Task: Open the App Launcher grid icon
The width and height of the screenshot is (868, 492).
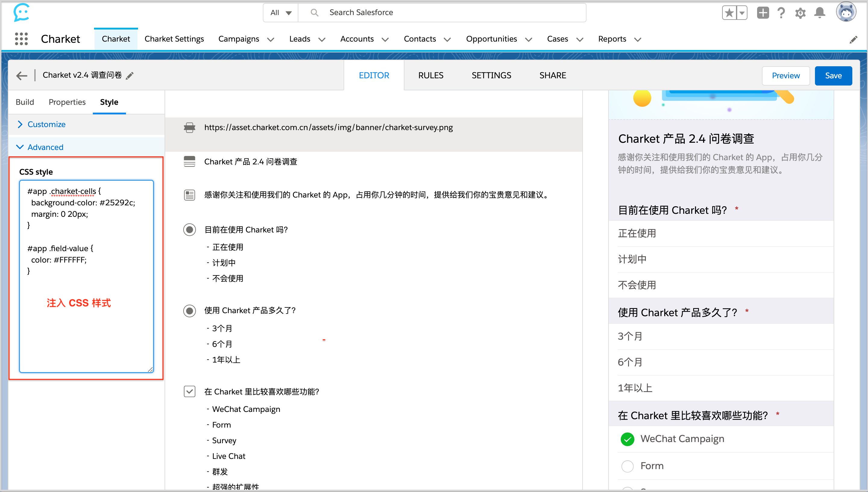Action: 21,39
